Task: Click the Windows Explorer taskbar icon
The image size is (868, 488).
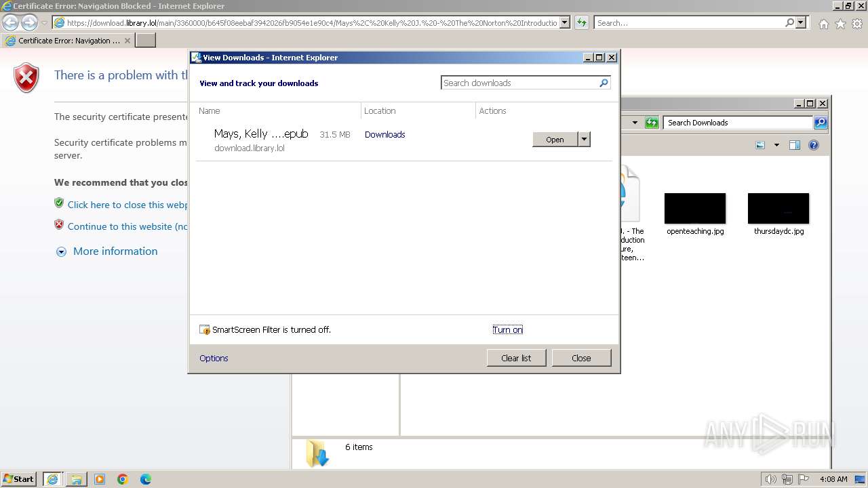Action: coord(76,479)
